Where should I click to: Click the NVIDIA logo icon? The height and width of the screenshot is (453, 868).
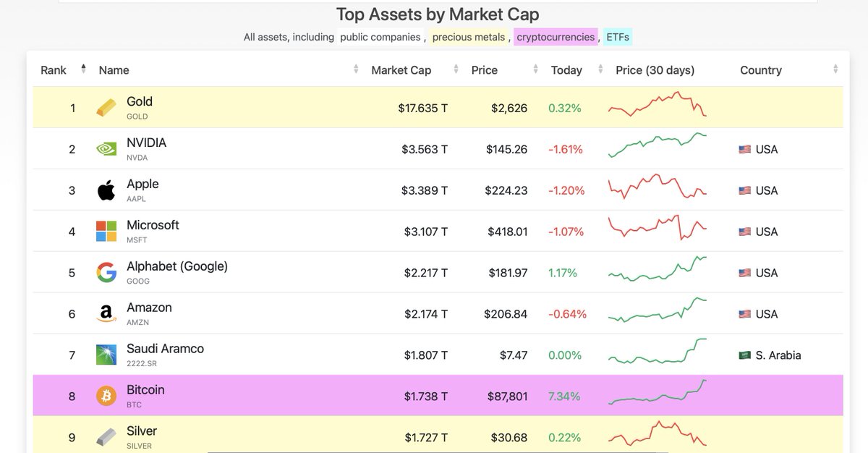point(106,149)
